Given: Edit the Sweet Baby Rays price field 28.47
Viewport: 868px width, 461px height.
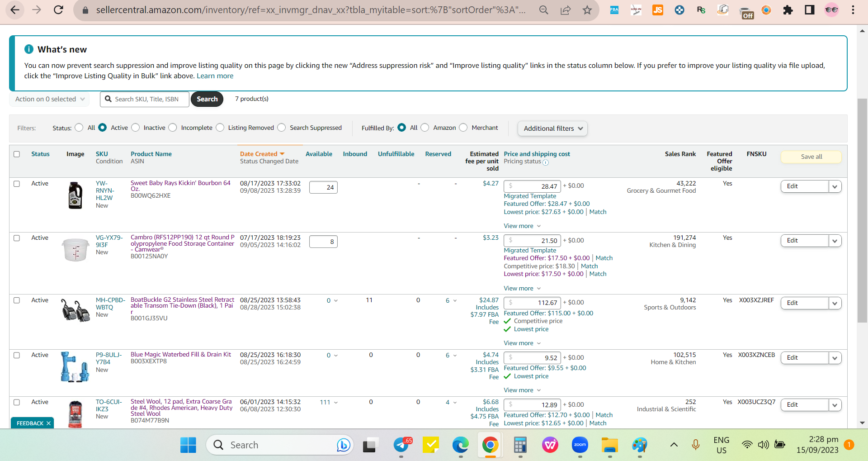Looking at the screenshot, I should pos(532,186).
